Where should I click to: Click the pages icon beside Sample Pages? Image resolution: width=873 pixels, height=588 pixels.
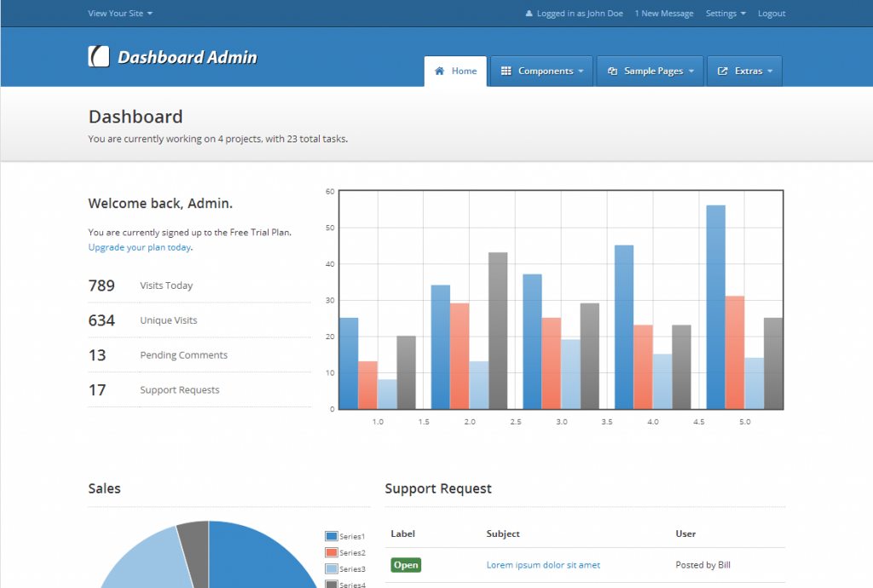612,72
